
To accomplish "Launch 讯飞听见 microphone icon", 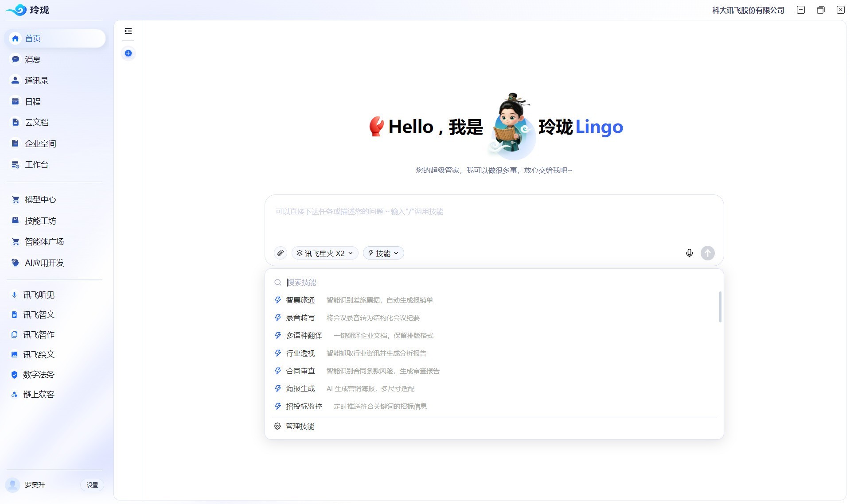I will tap(14, 295).
